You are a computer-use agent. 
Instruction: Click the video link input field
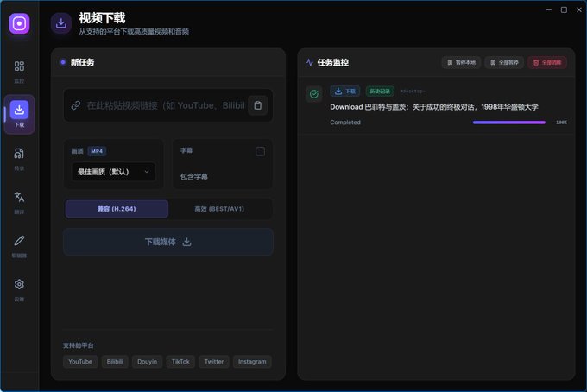(159, 105)
